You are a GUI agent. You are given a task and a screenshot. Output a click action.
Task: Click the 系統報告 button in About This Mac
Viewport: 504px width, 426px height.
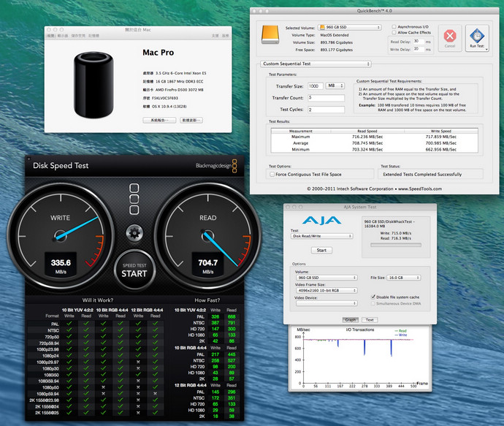pyautogui.click(x=159, y=121)
